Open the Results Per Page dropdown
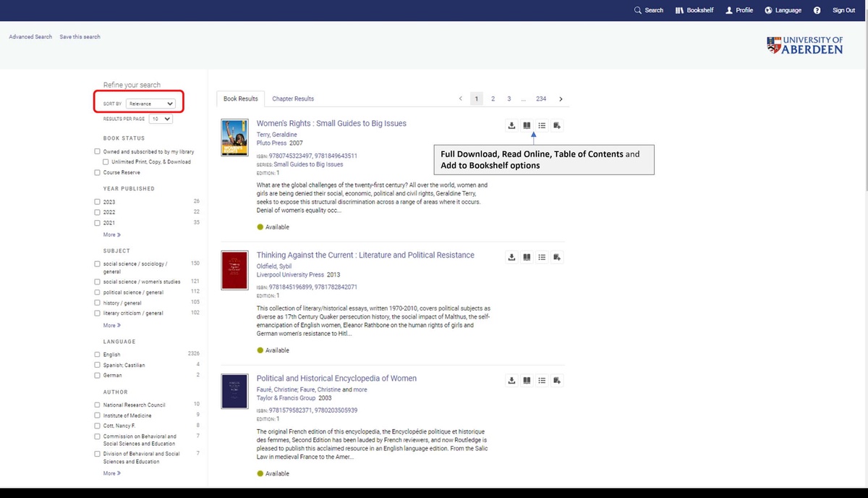Viewport: 868px width, 498px height. (x=160, y=119)
